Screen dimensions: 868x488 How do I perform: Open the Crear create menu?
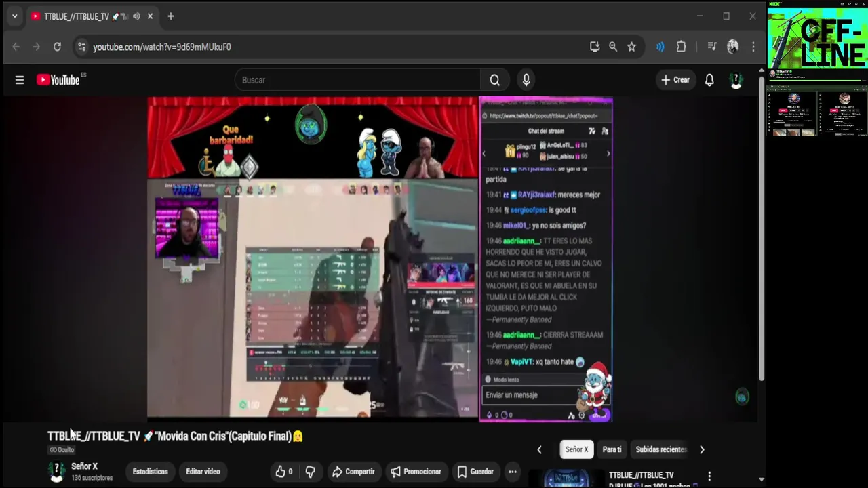675,80
